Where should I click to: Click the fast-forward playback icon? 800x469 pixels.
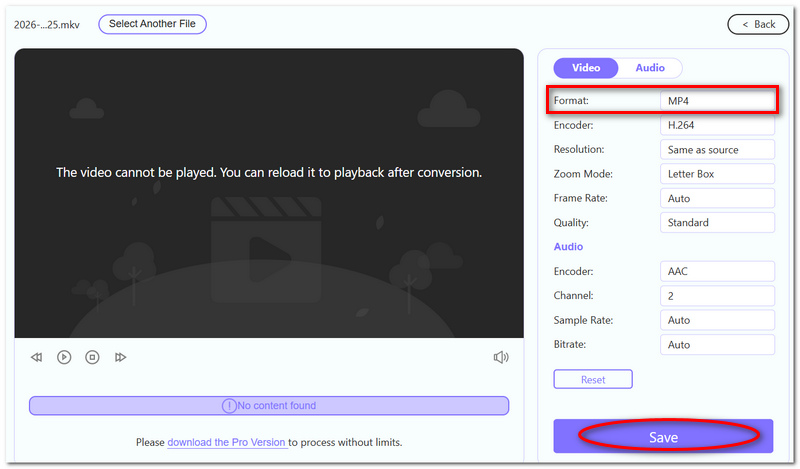(x=120, y=357)
